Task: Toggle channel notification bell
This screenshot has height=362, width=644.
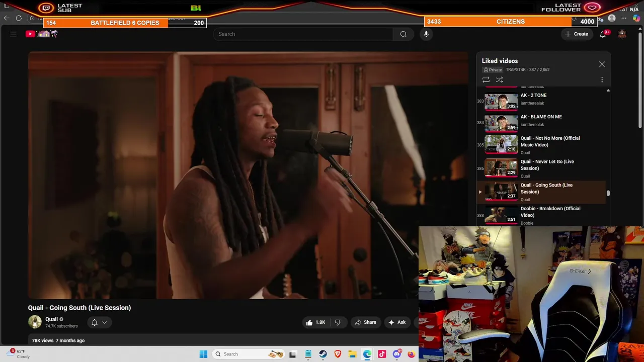Action: (x=94, y=322)
